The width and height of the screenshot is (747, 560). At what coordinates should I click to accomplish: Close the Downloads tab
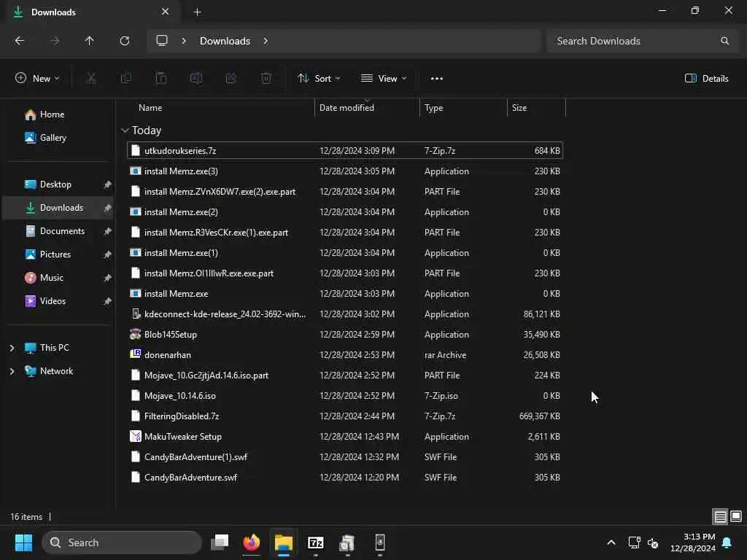pyautogui.click(x=166, y=12)
